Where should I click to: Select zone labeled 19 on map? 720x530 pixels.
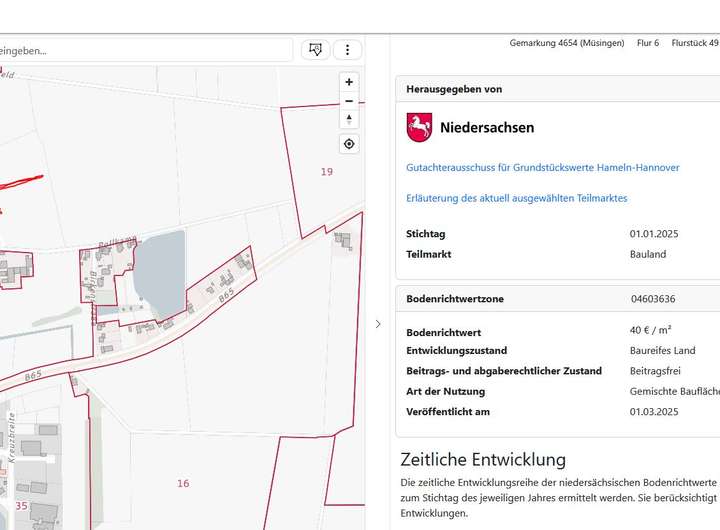click(326, 172)
